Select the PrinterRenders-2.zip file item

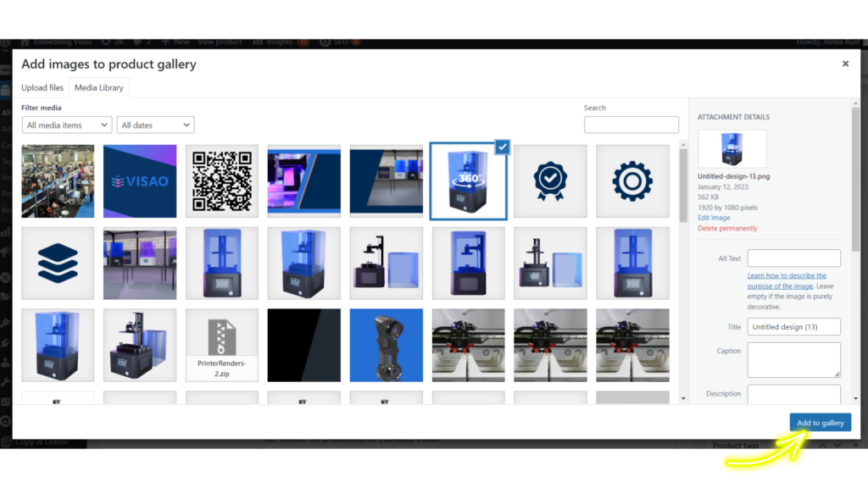coord(222,345)
